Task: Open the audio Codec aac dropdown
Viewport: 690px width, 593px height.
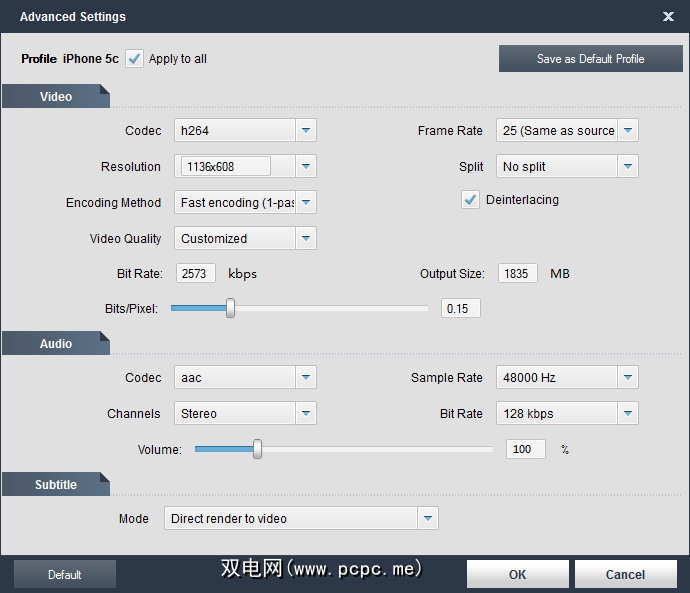Action: (306, 378)
